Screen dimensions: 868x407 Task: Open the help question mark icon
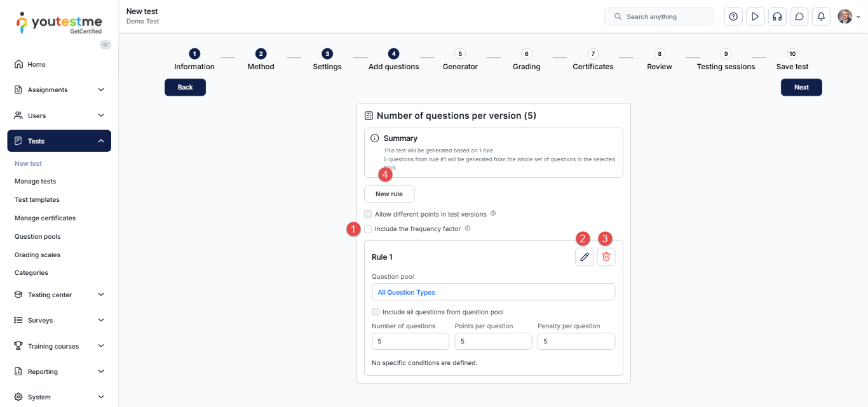pos(733,17)
